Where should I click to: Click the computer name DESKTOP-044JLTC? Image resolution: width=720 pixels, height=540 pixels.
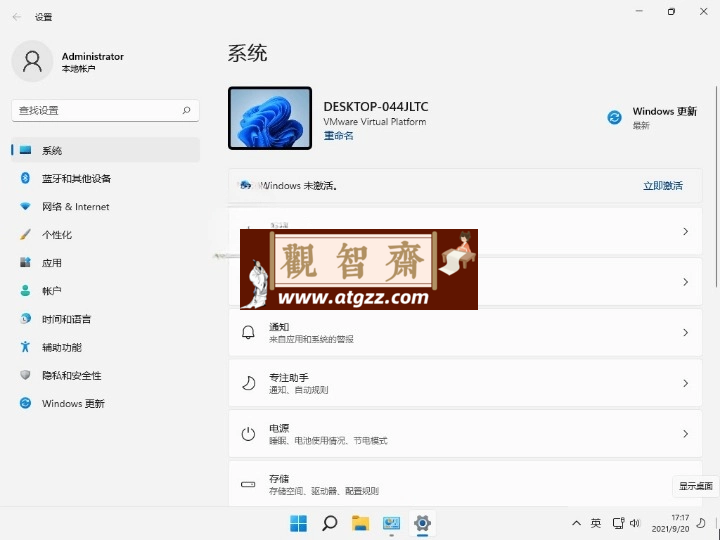[376, 107]
